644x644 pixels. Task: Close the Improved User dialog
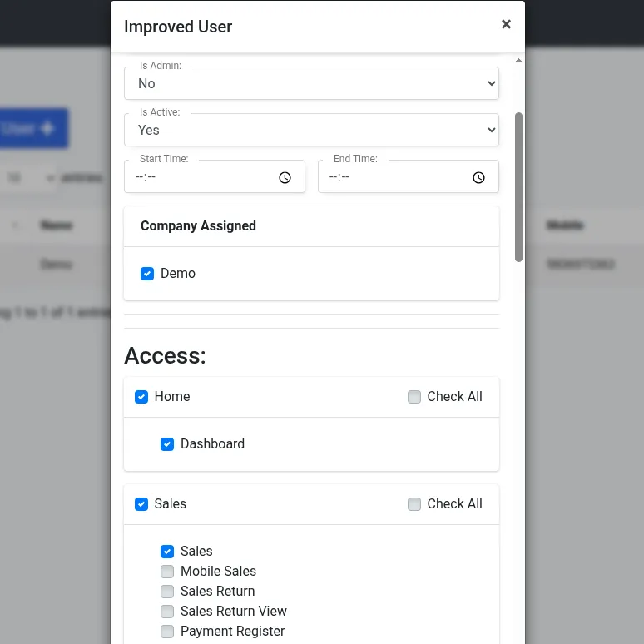coord(506,24)
